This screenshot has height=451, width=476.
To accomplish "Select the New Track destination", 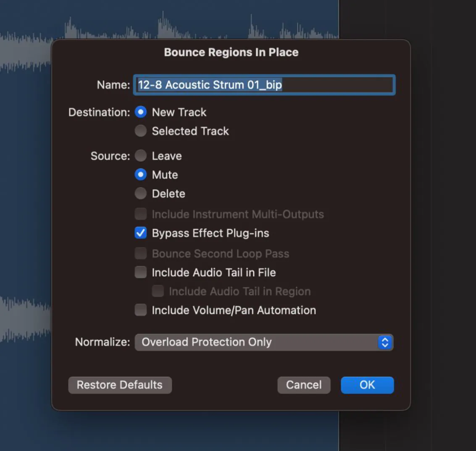I will [x=141, y=112].
